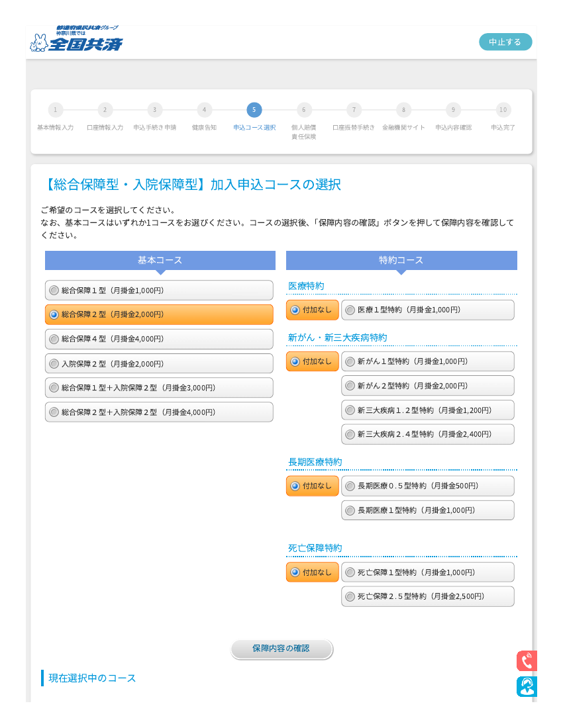This screenshot has width=563, height=728.
Task: Choose 総合保障1型+入院保障2型 (3,000円)
Action: 159,388
